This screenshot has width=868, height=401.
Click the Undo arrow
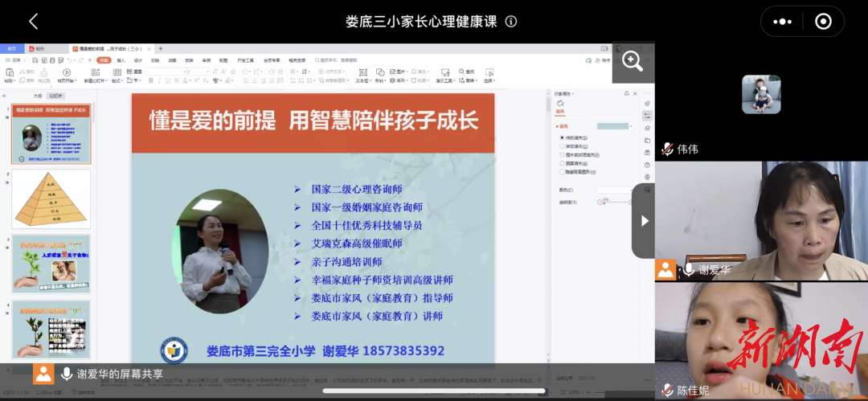pos(70,59)
